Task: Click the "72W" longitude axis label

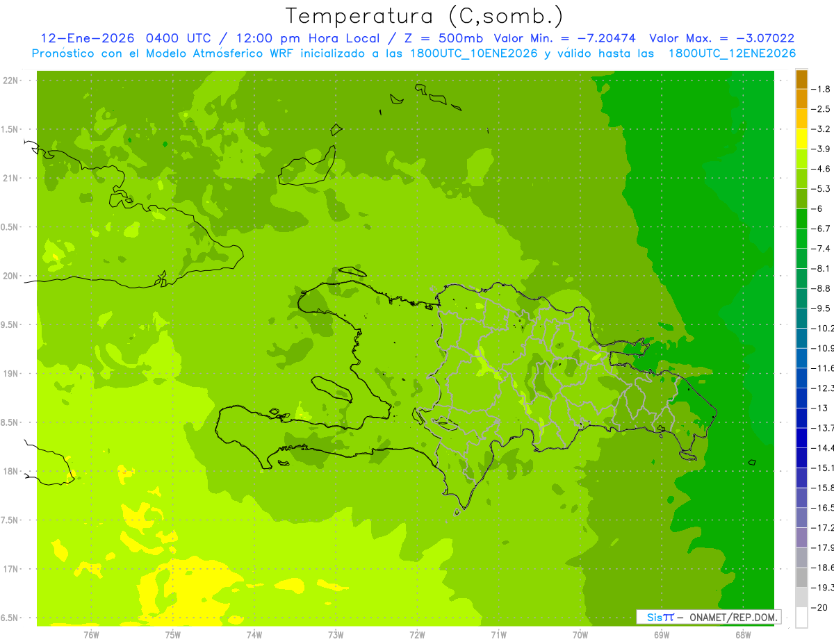Action: coord(417,634)
